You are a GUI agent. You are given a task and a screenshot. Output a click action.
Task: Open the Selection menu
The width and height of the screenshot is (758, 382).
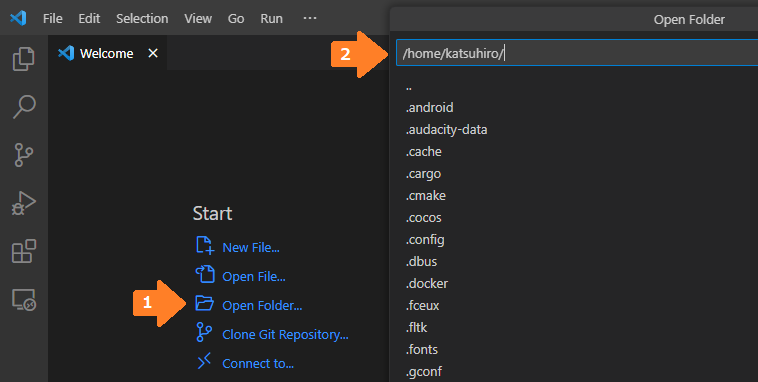(x=142, y=18)
